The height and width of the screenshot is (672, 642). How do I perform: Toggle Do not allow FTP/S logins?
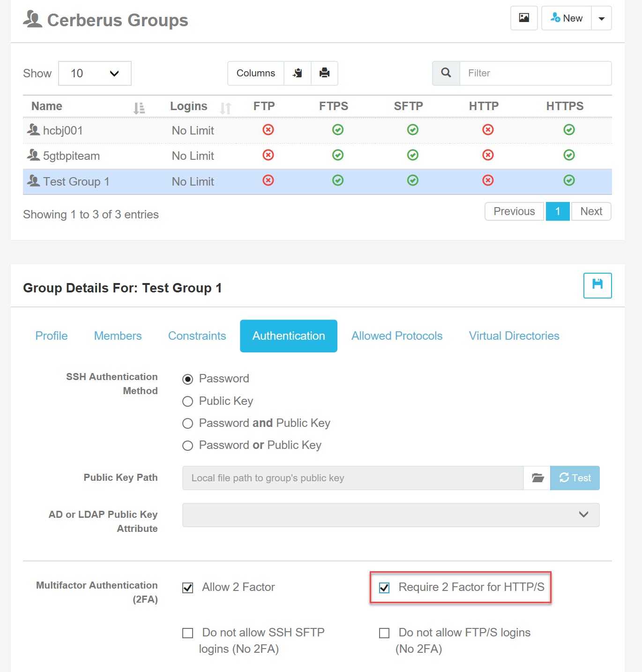point(384,633)
